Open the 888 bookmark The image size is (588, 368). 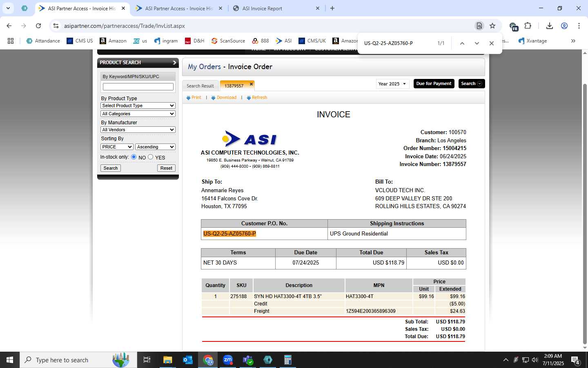[x=261, y=41]
